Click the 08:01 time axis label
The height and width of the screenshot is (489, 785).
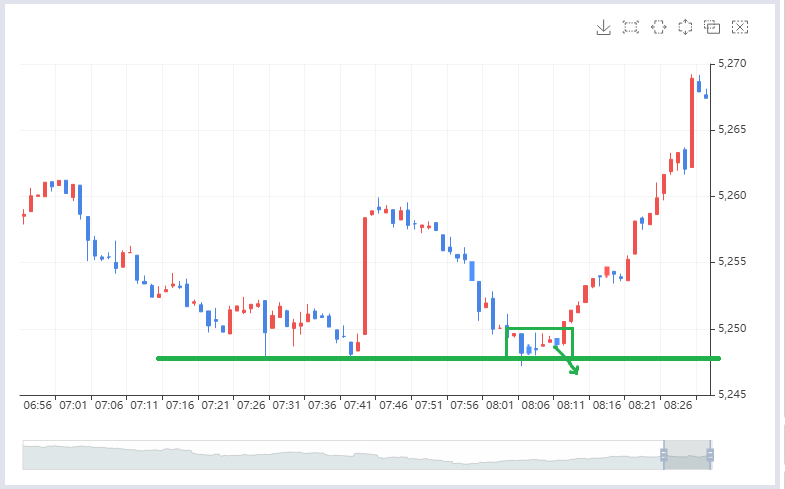500,405
